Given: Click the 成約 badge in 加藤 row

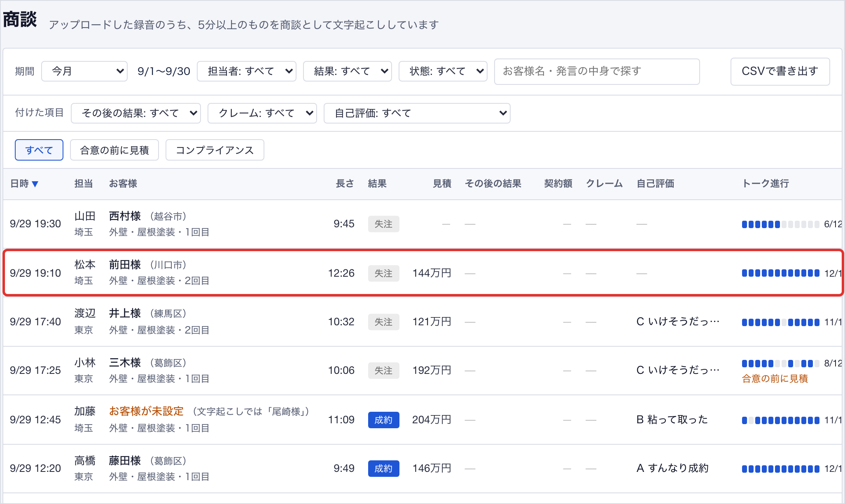Looking at the screenshot, I should 383,420.
